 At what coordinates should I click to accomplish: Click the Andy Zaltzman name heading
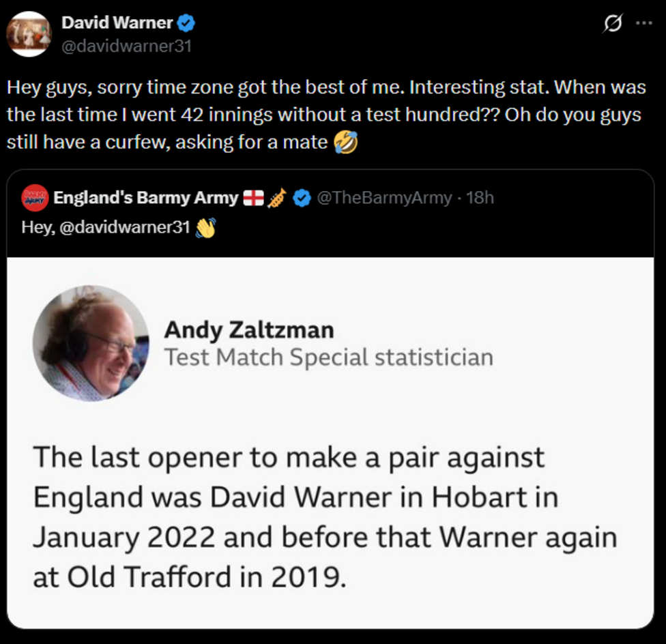tap(249, 330)
